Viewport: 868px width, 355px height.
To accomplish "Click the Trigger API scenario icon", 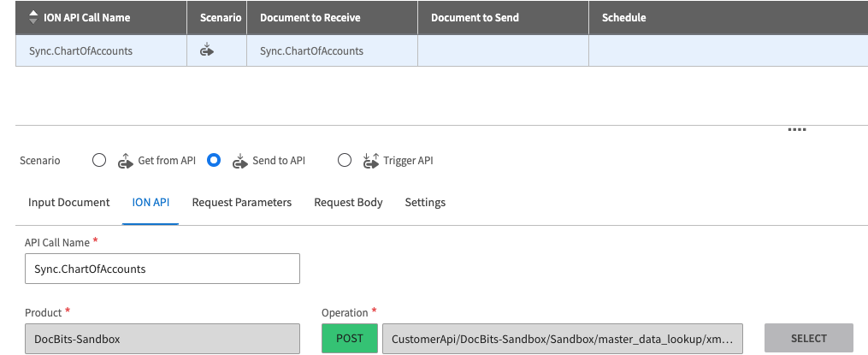I will (370, 160).
